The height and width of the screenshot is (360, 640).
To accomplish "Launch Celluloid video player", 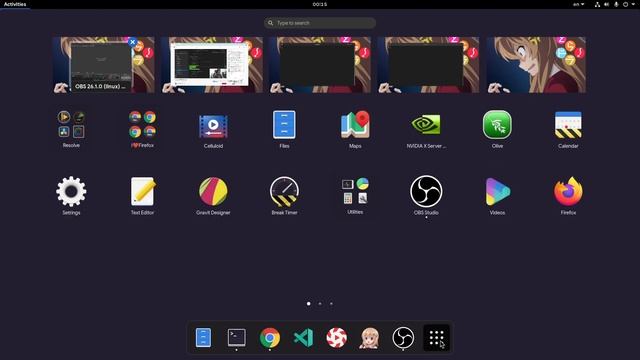I will [213, 129].
